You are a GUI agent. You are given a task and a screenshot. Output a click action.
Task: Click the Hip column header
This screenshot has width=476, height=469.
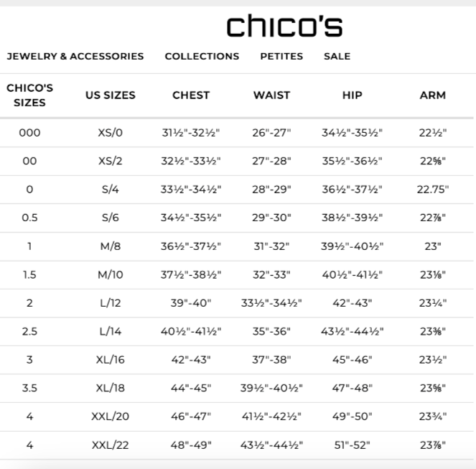tap(353, 95)
